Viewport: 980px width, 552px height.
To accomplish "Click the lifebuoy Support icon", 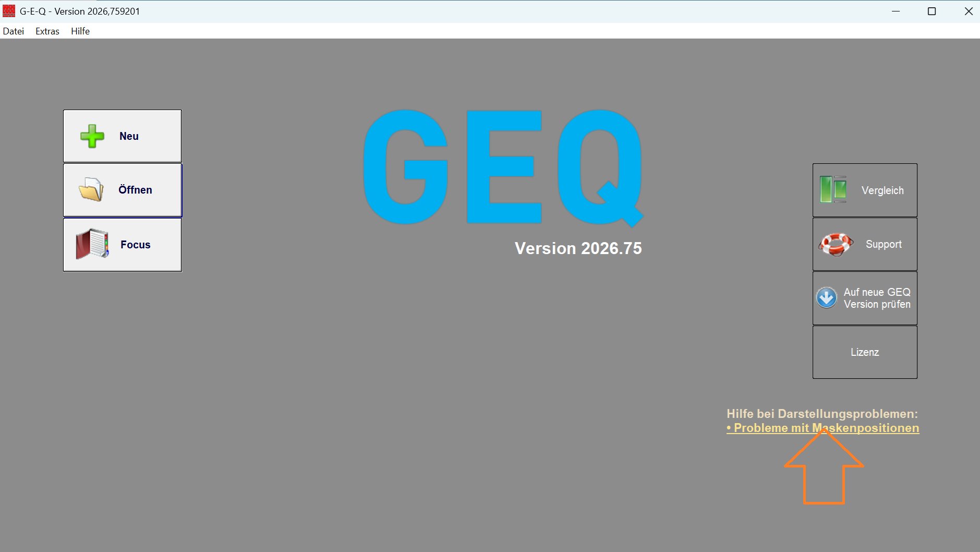I will (836, 244).
